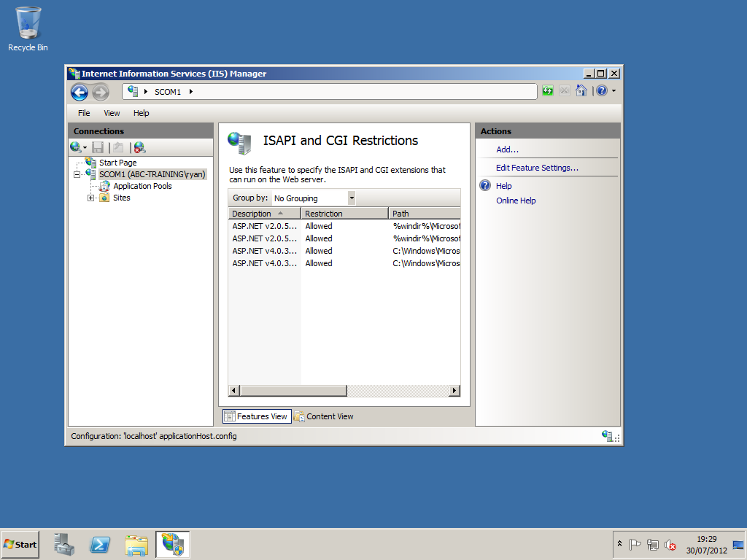Image resolution: width=747 pixels, height=560 pixels.
Task: Click Add... in the Actions pane
Action: [508, 149]
